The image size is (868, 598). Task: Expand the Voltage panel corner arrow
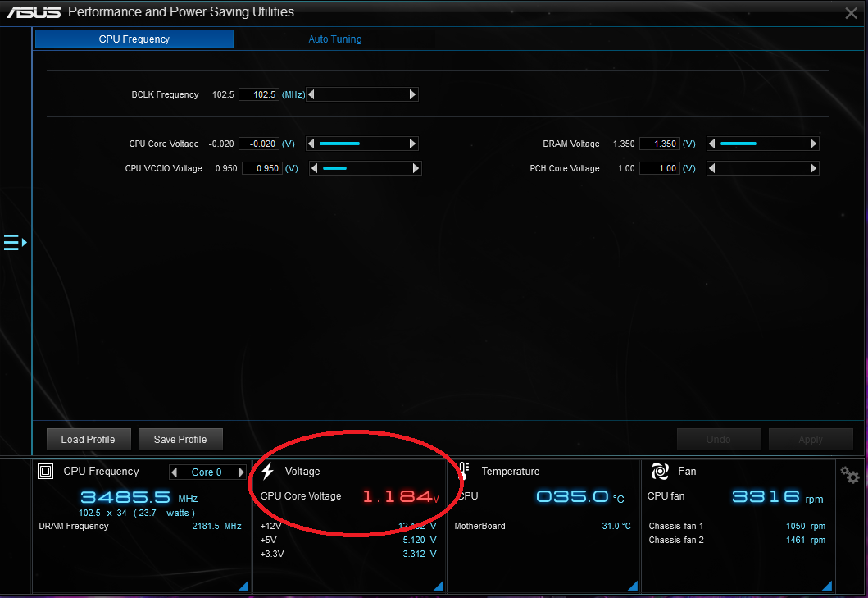(x=439, y=585)
